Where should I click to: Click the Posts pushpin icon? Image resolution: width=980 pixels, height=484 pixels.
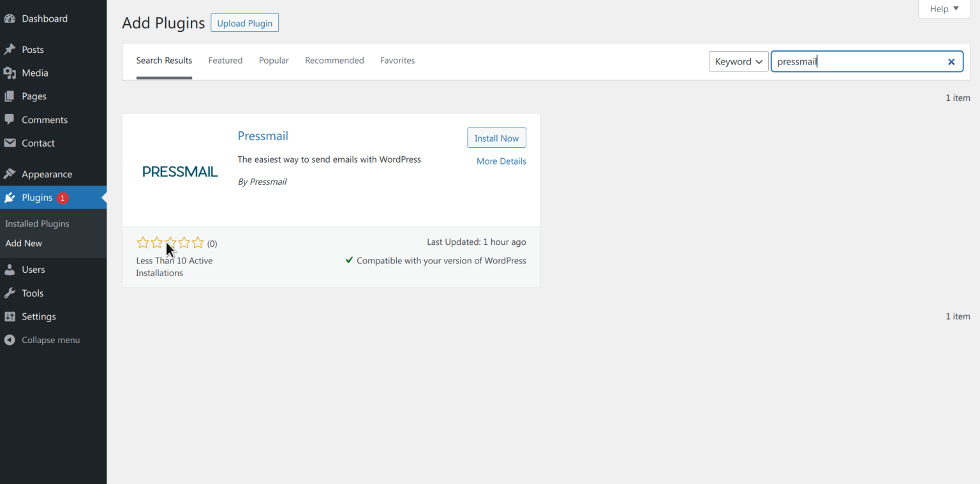click(10, 49)
